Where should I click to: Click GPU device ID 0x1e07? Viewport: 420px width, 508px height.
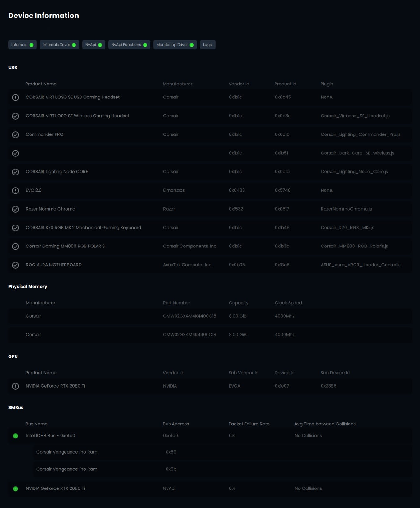(x=282, y=386)
